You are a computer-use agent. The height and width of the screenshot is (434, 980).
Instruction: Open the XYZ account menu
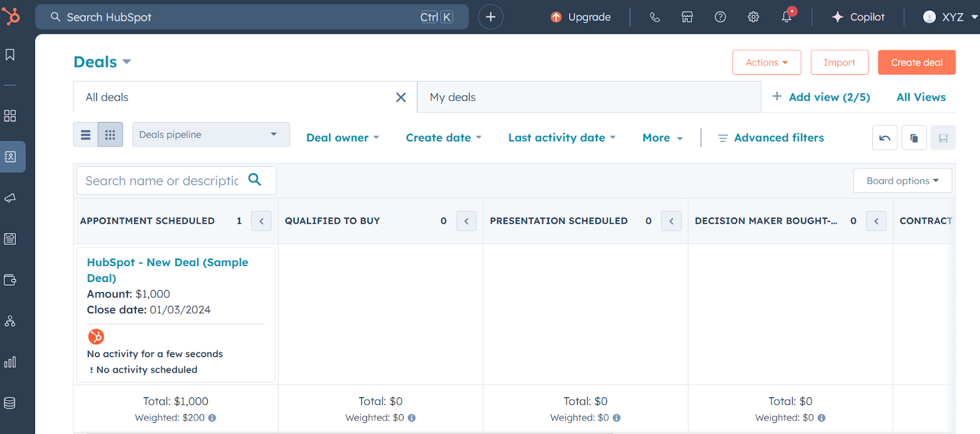coord(951,17)
